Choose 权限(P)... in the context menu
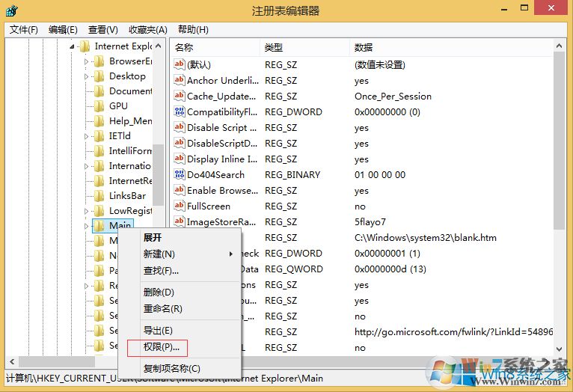Viewport: 573px width, 392px height. pyautogui.click(x=161, y=347)
